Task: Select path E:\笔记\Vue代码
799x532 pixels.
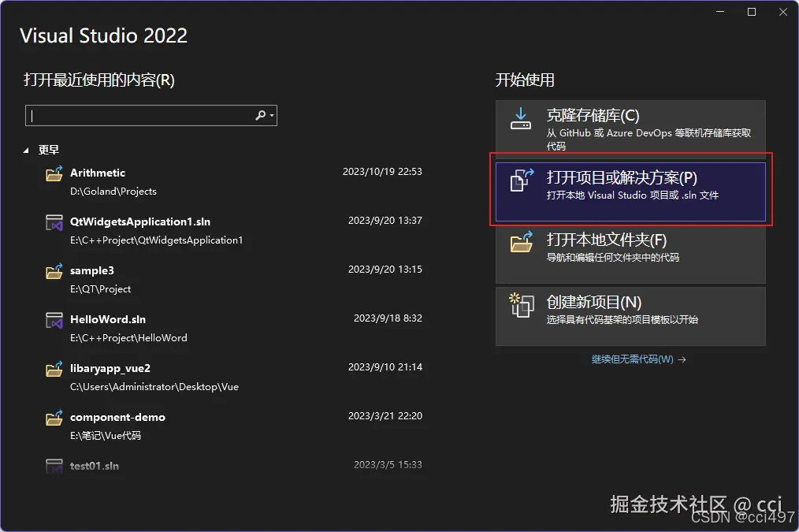Action: coord(106,436)
